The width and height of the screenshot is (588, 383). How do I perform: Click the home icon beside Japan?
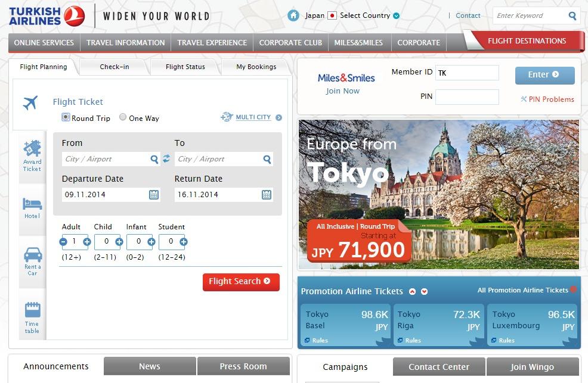(x=293, y=15)
